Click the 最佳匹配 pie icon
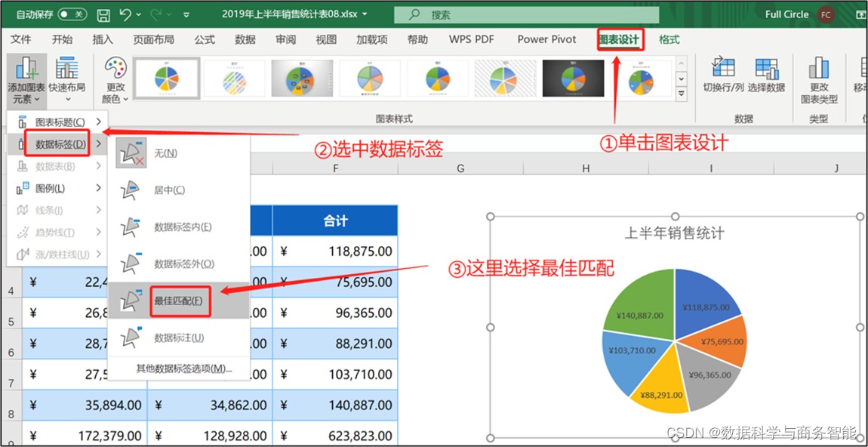Image resolution: width=868 pixels, height=447 pixels. point(131,301)
